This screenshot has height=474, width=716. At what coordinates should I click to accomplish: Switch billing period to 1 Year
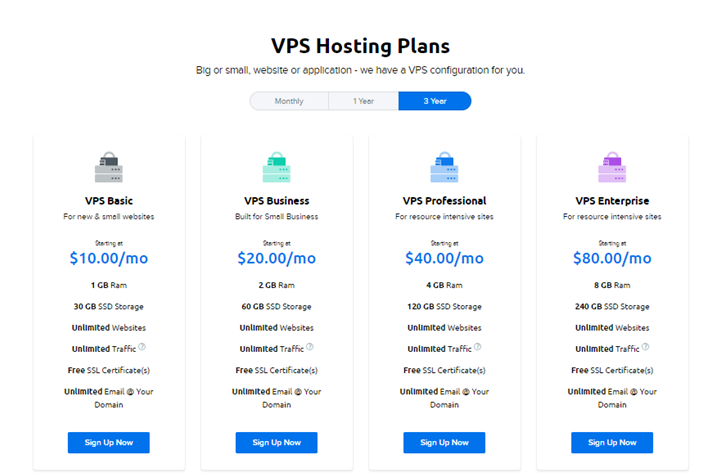[363, 101]
